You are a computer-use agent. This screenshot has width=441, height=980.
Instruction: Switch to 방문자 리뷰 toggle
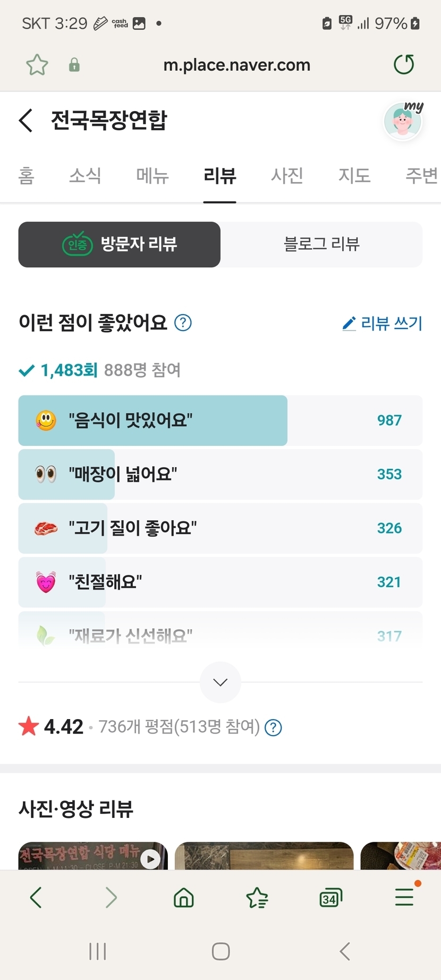coord(120,244)
